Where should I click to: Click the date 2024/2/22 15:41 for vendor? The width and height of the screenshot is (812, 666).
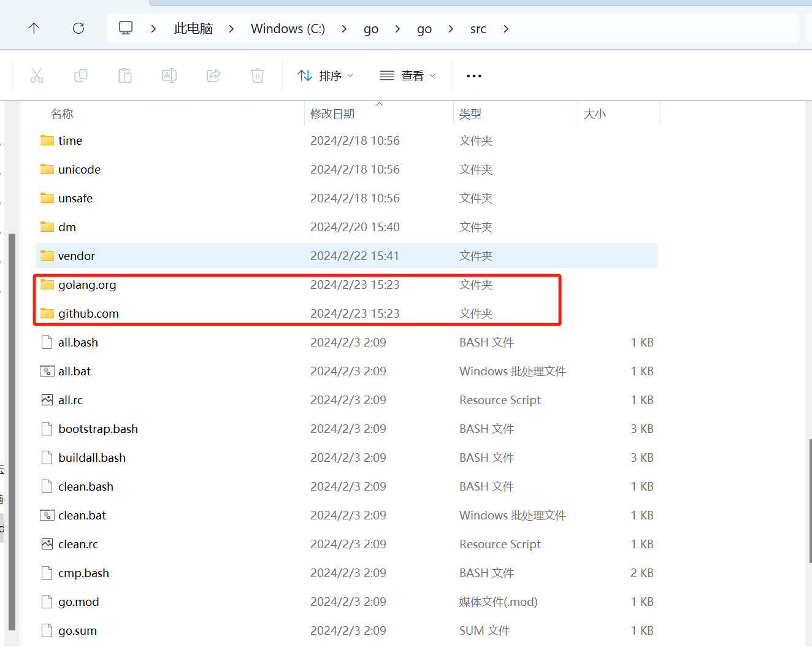click(355, 256)
